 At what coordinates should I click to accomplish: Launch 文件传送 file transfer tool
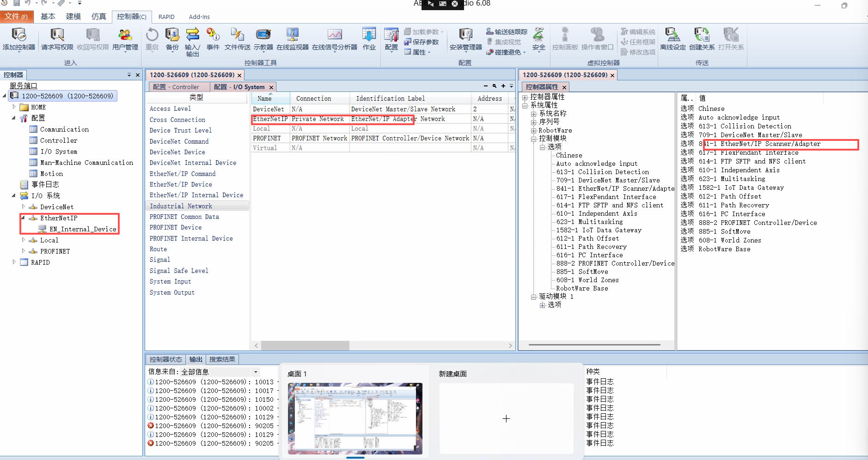click(237, 36)
